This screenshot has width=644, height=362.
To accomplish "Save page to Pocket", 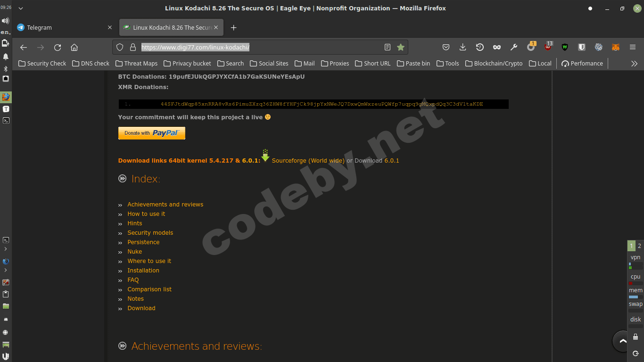I will click(446, 47).
